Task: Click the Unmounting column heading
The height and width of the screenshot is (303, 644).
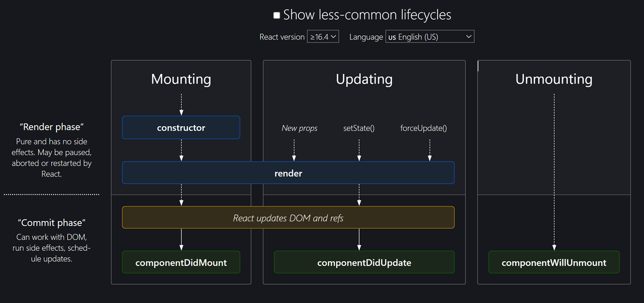Action: (554, 79)
